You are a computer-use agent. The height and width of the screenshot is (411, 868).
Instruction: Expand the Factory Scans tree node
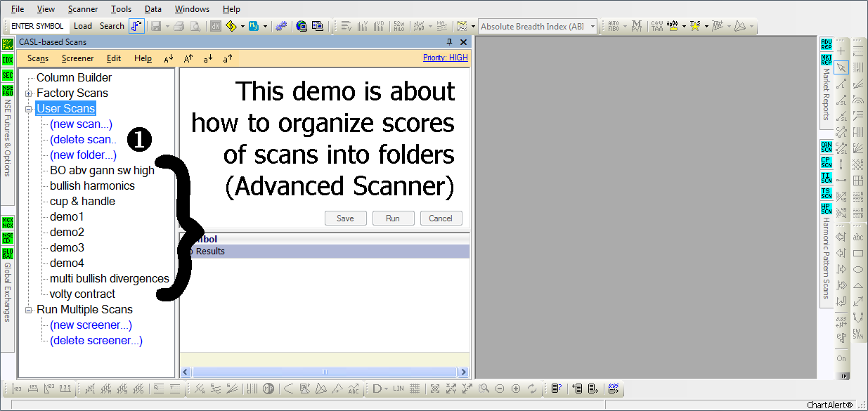pyautogui.click(x=29, y=93)
